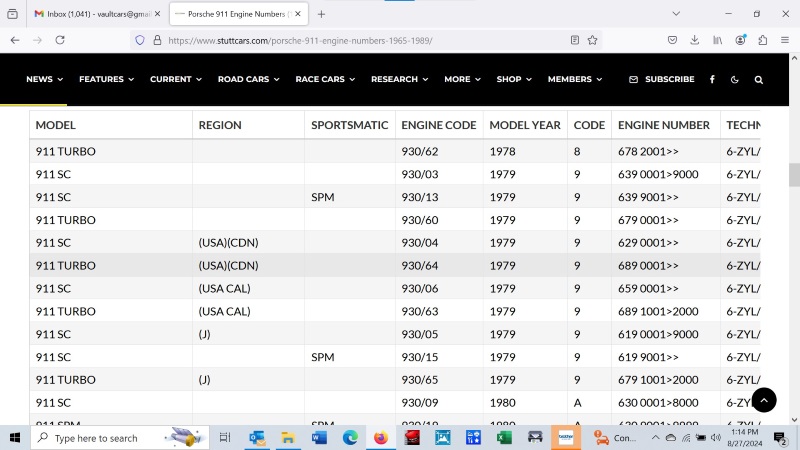This screenshot has height=450, width=800.
Task: Click the SUBSCRIBE button
Action: [662, 80]
